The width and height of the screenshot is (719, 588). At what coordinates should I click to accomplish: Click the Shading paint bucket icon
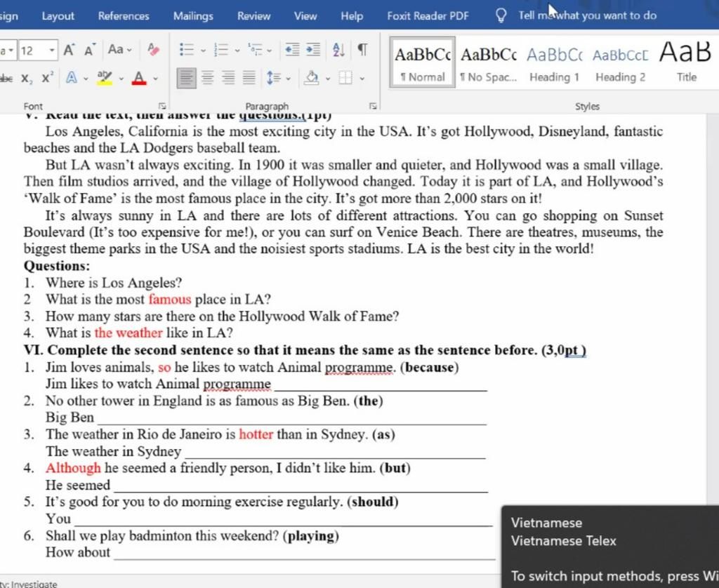[311, 78]
